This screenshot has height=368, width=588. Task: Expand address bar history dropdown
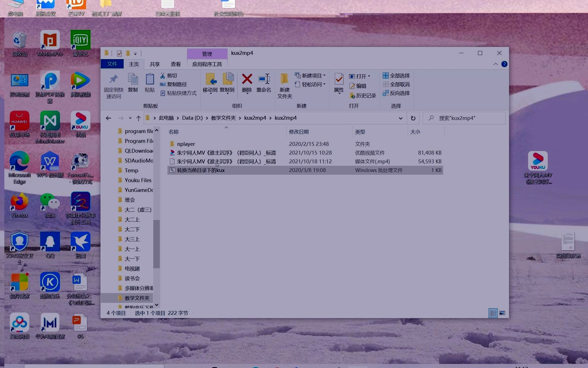[x=400, y=118]
